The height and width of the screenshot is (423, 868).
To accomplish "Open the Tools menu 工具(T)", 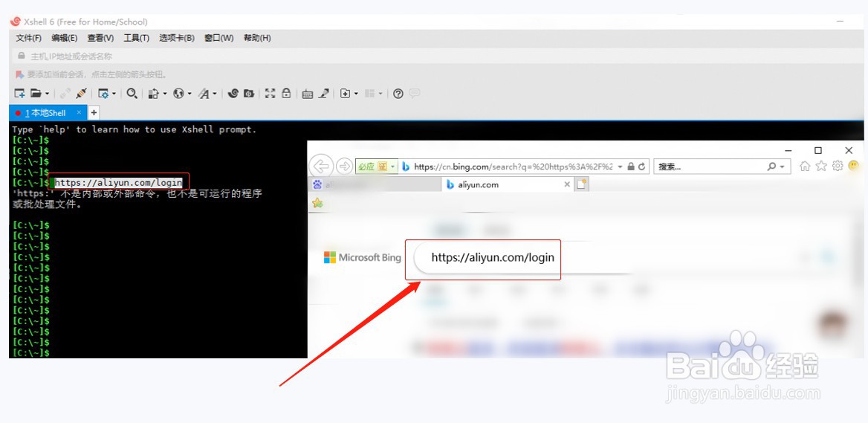I will (136, 38).
